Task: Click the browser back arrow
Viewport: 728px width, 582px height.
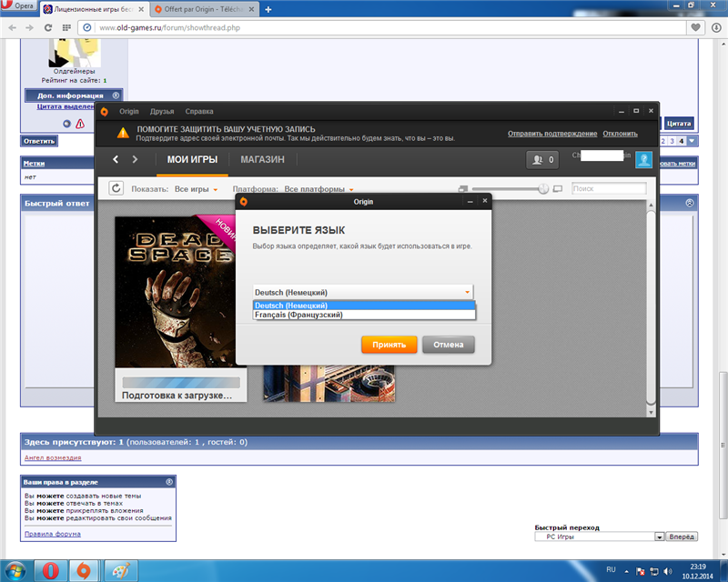Action: tap(12, 28)
